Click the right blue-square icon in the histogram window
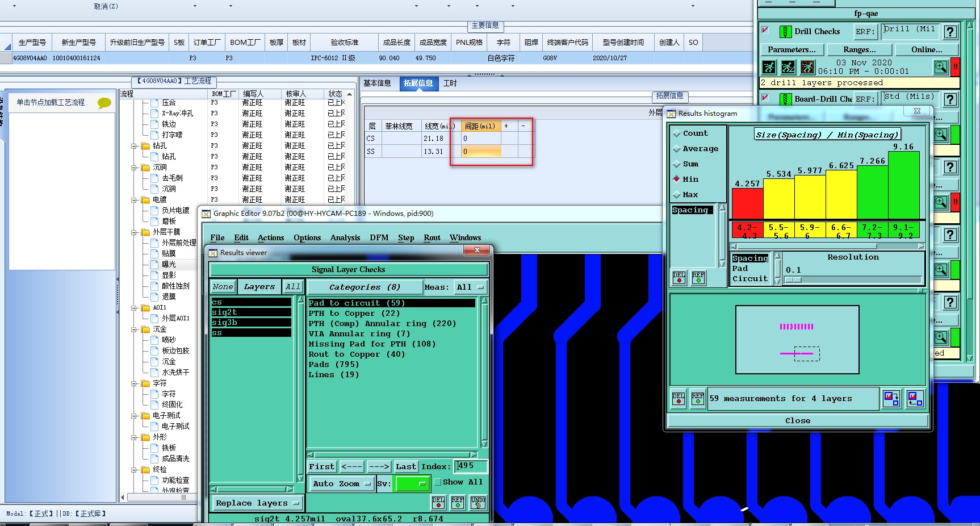Viewport: 980px width, 526px height. coord(915,398)
